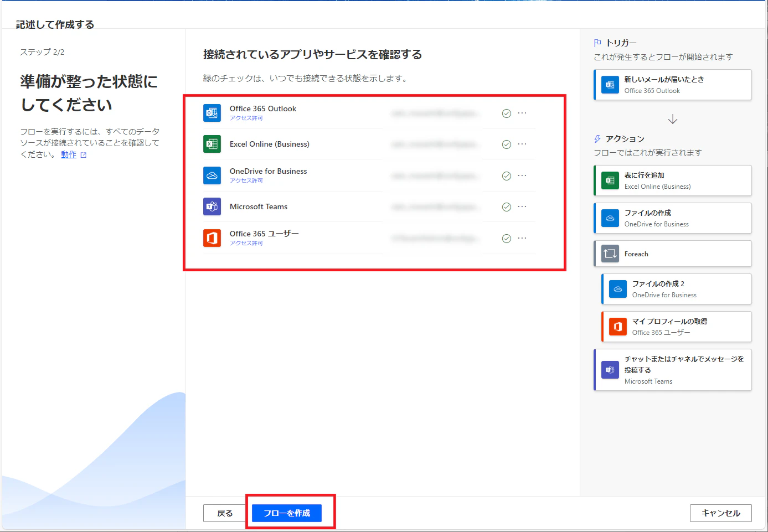Viewport: 768px width, 532px height.
Task: Open the 動作 help link
Action: 69,154
